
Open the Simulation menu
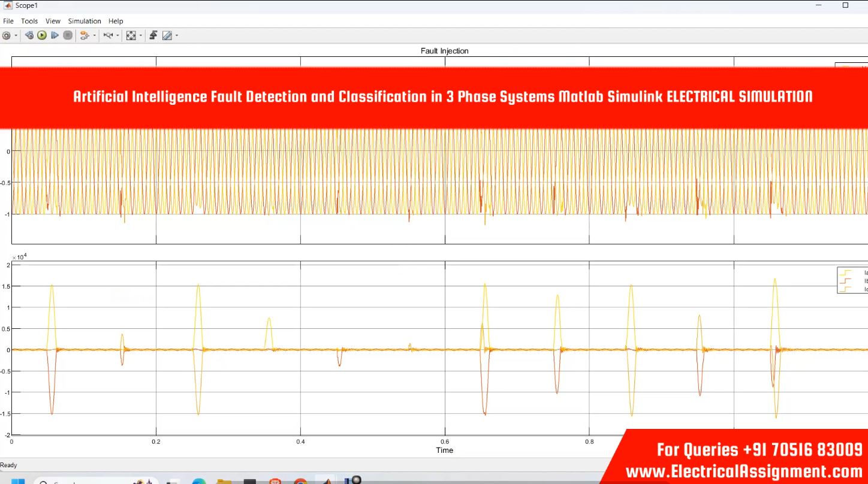pyautogui.click(x=85, y=21)
